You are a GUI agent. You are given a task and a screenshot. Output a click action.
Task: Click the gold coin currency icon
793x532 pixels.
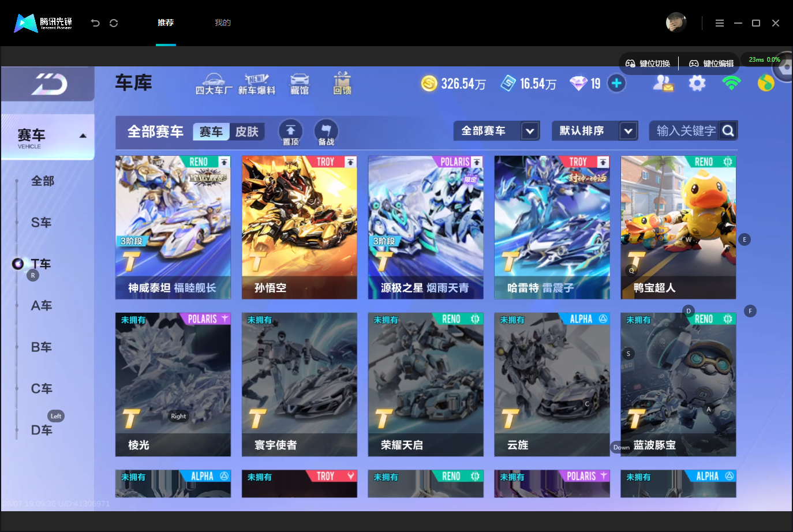[429, 84]
